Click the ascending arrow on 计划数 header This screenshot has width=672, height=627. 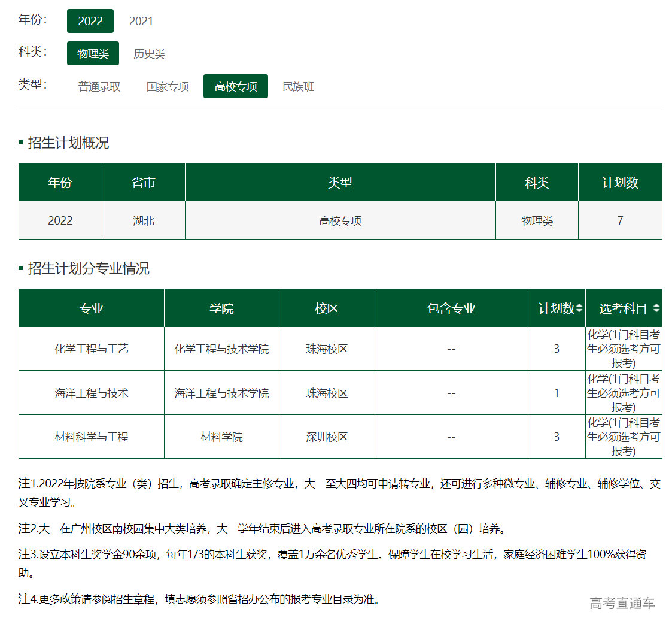pos(578,305)
